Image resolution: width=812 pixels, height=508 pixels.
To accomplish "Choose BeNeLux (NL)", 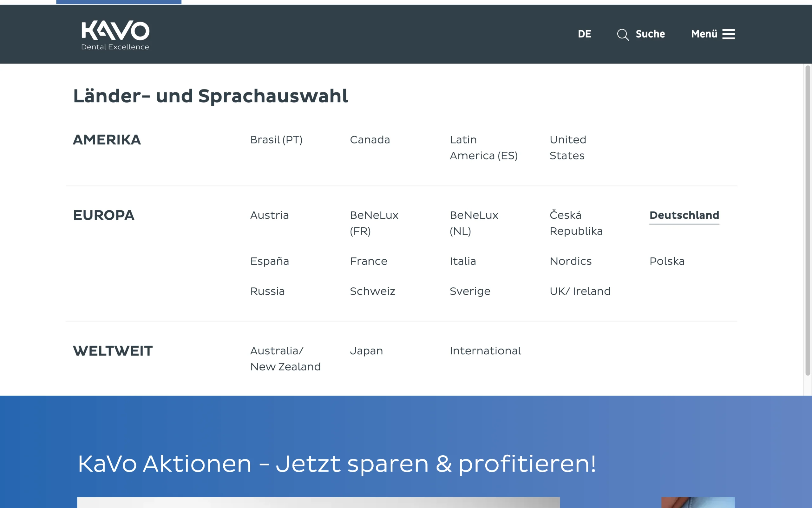I will [474, 223].
